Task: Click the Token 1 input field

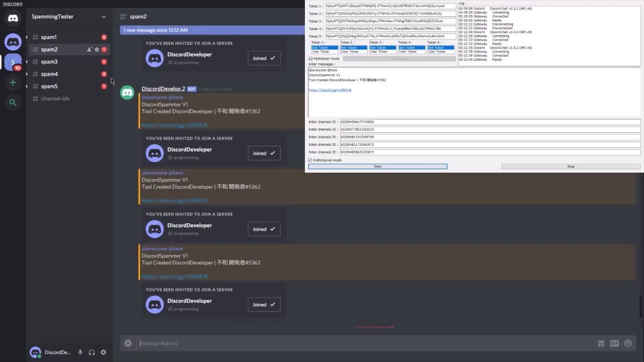Action: point(390,6)
